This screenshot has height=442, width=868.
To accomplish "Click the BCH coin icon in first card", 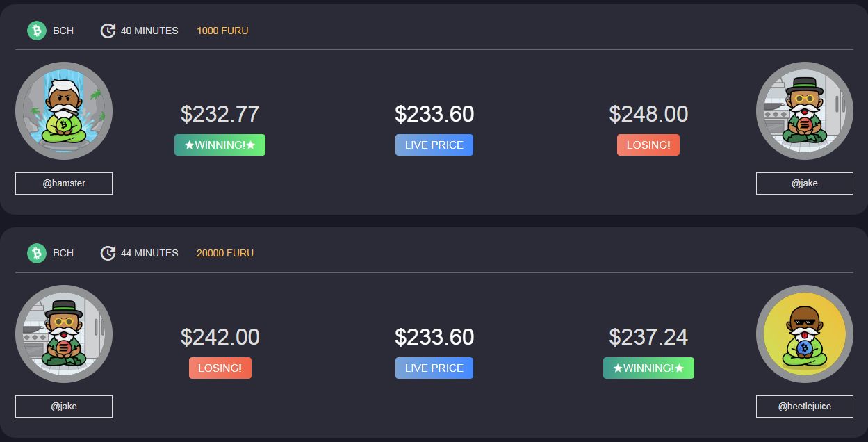I will tap(37, 31).
